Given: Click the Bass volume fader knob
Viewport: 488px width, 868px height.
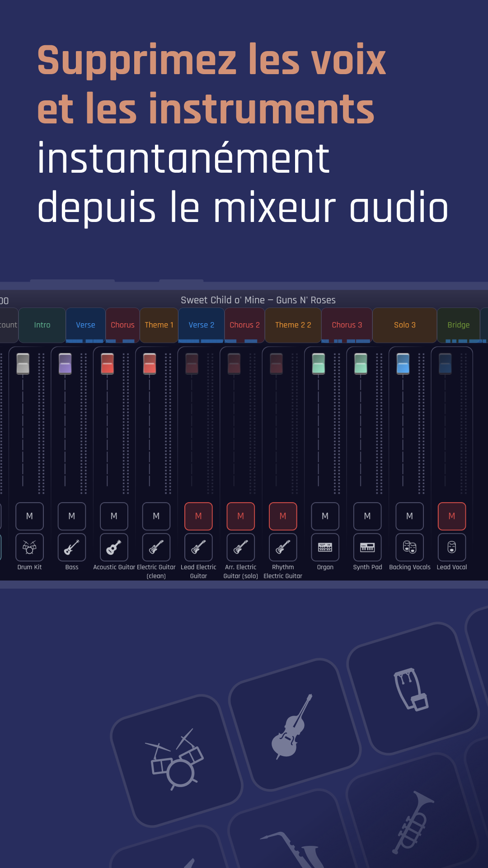Looking at the screenshot, I should pyautogui.click(x=65, y=363).
